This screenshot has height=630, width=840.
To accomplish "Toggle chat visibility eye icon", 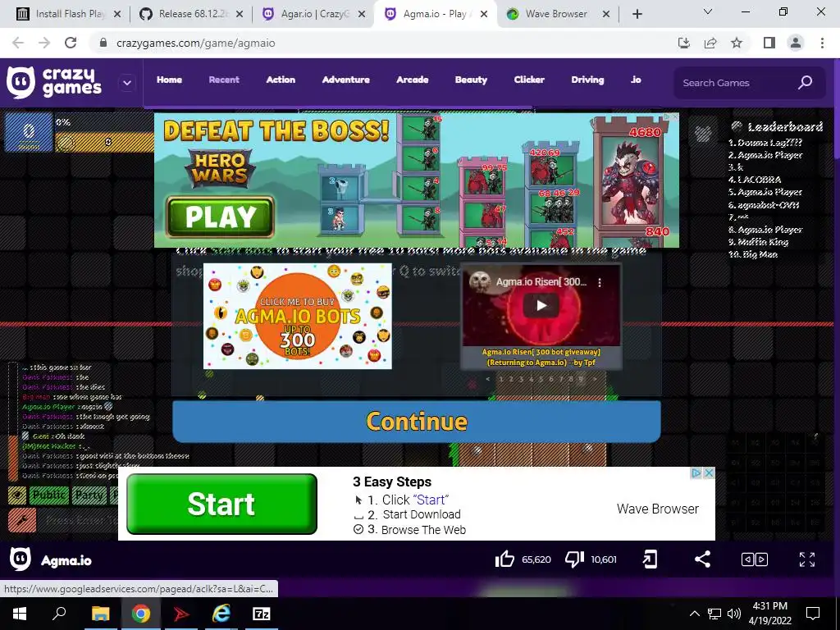I will 17,495.
